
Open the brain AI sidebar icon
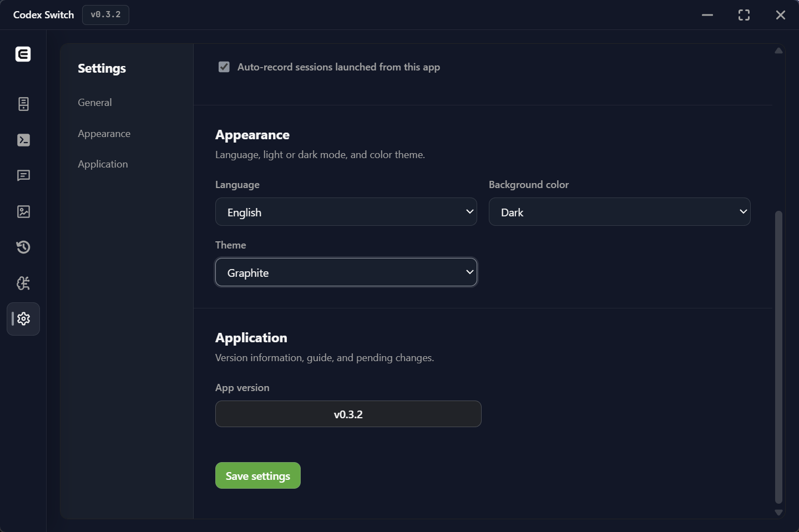[23, 283]
